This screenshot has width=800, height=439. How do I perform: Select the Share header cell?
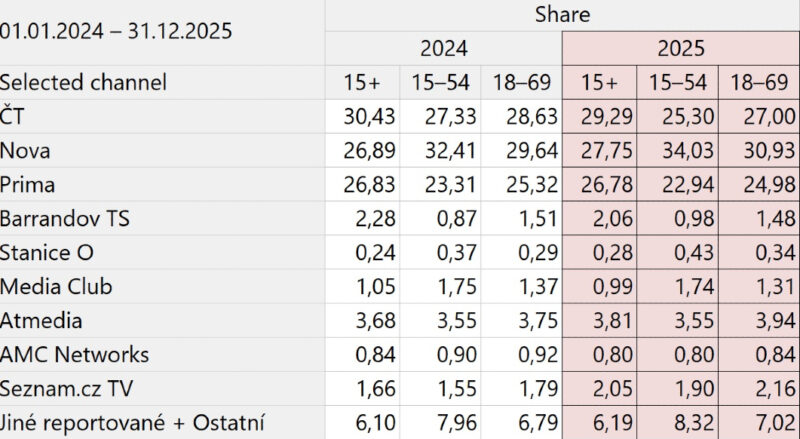click(561, 14)
